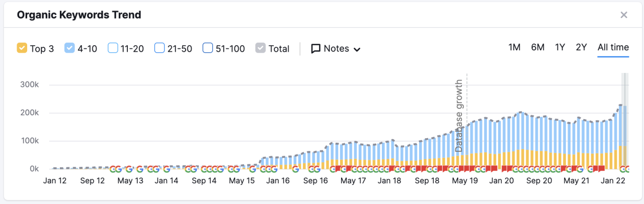Click the isolated Google marker right of Jan 16
Image resolution: width=644 pixels, height=204 pixels.
pyautogui.click(x=295, y=169)
